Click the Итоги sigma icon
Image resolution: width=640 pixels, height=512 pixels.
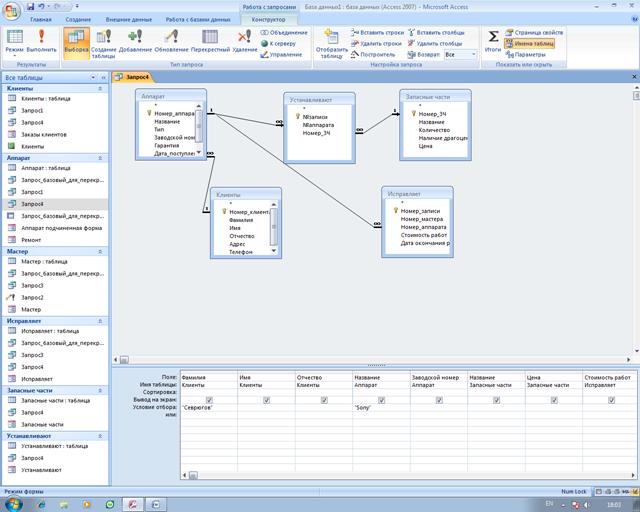(x=493, y=38)
